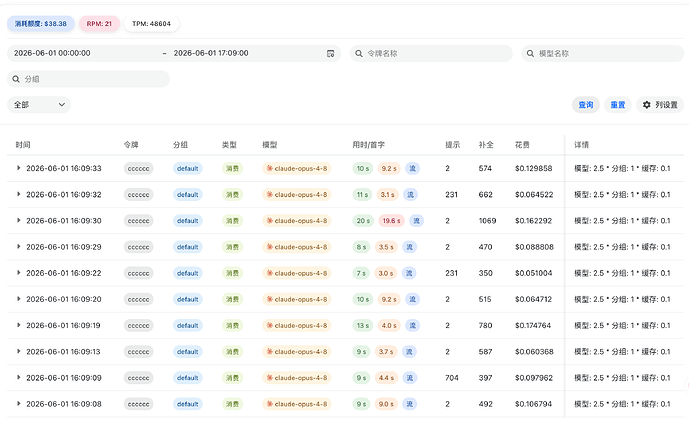Open the date range calendar icon
Screen dimensions: 689x421
[x=330, y=54]
